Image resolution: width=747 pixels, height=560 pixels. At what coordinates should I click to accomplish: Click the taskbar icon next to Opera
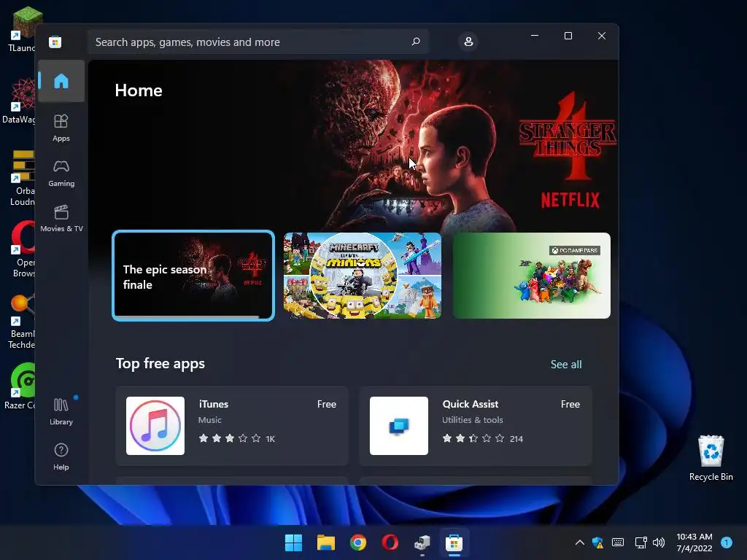coord(422,542)
